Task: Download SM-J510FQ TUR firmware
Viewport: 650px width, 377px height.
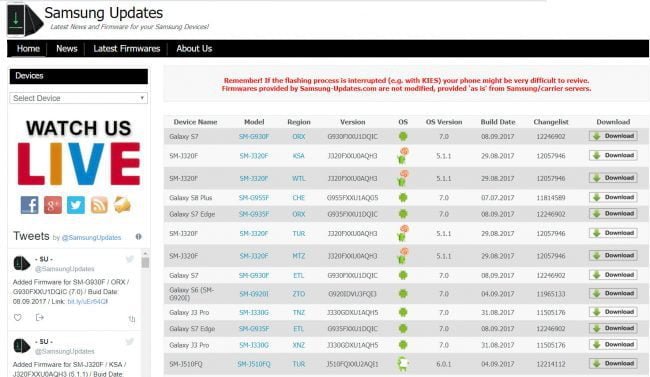Action: 613,363
